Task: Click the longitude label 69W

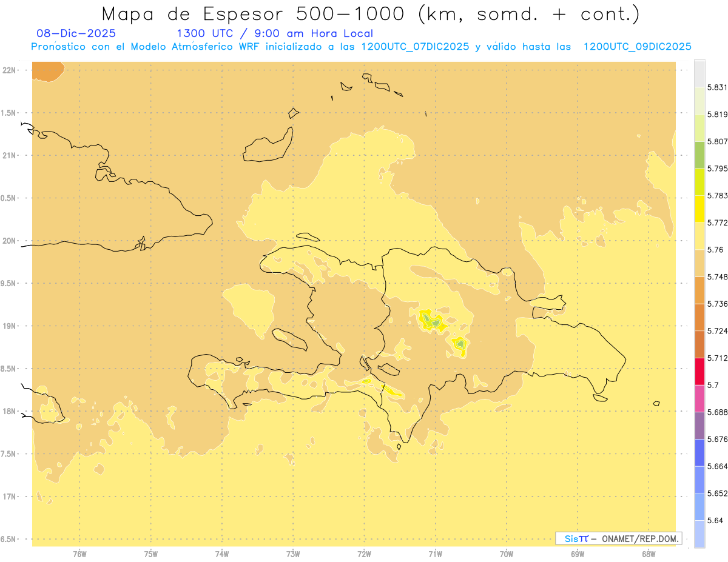Action: coord(578,554)
